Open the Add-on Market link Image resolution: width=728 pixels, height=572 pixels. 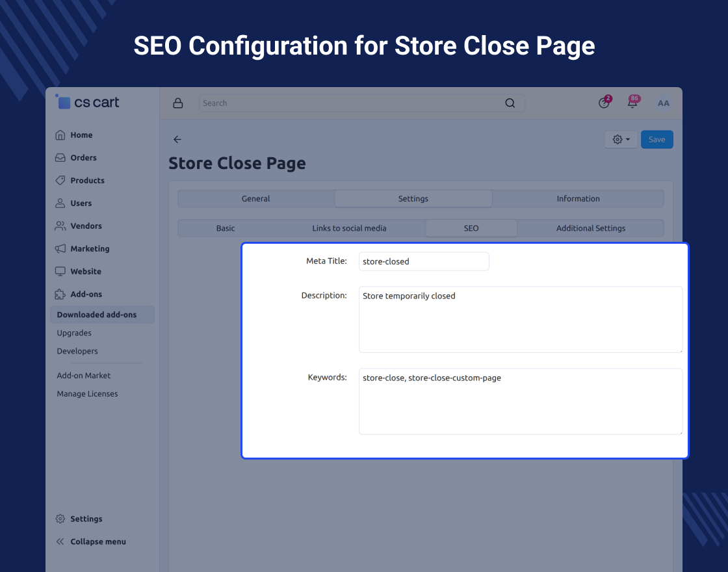[x=84, y=376]
